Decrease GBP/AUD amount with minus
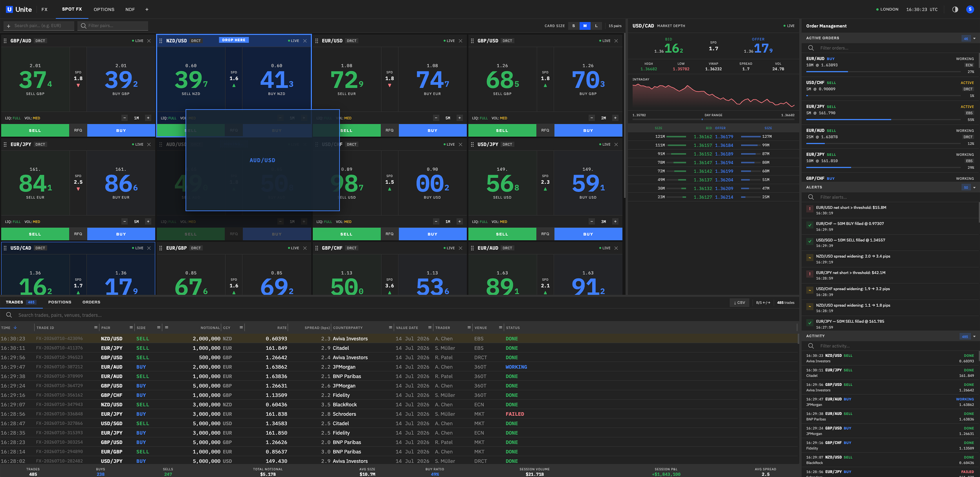 point(125,118)
